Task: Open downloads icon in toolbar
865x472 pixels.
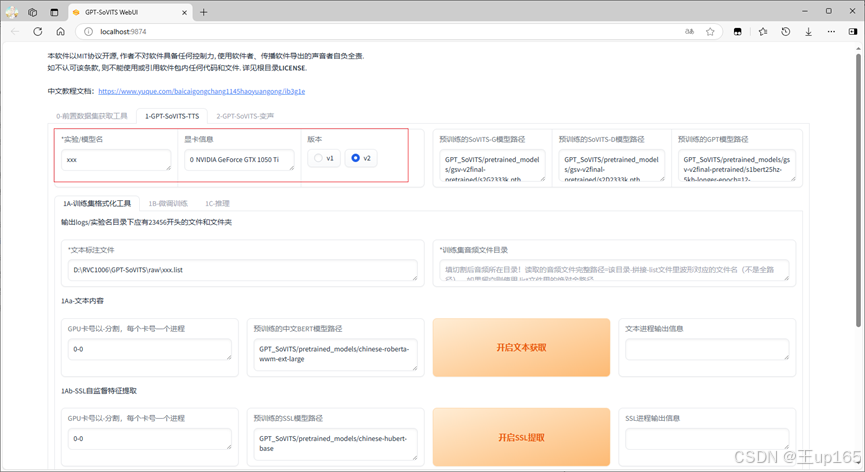Action: pos(808,31)
